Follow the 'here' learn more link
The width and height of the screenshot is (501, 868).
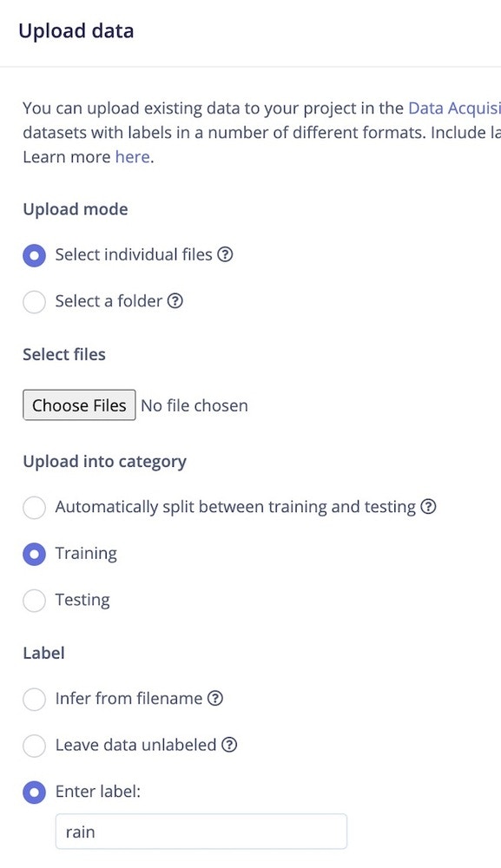click(133, 157)
